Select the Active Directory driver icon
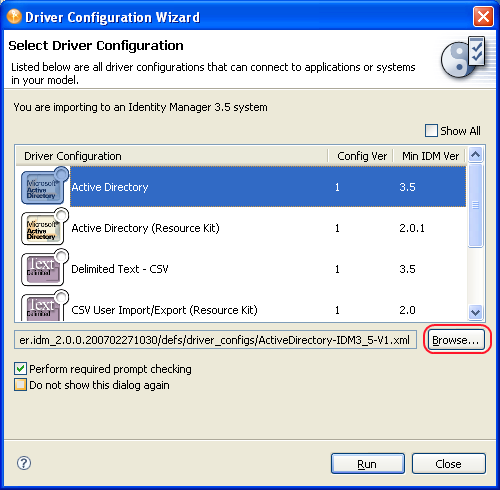Screen dimensions: 500x490 [45, 186]
